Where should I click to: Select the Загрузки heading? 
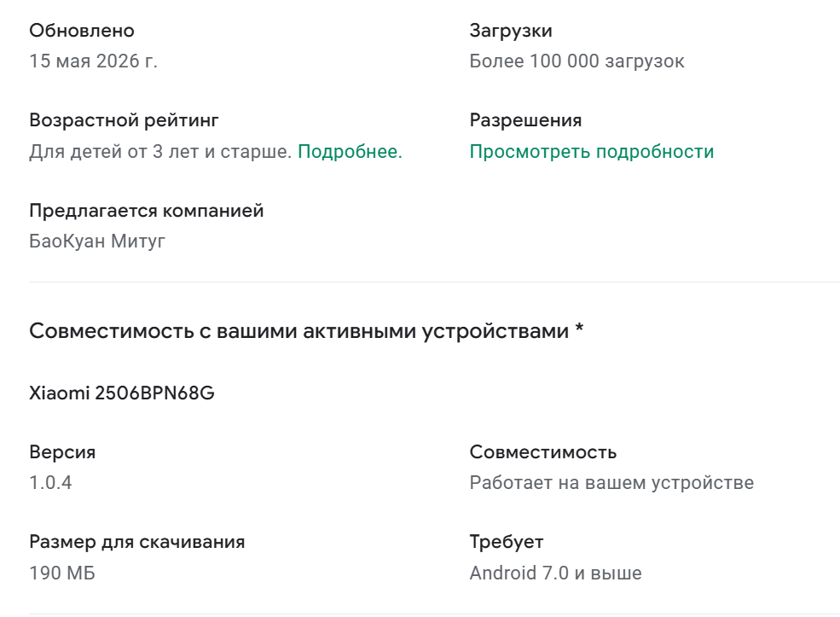pyautogui.click(x=511, y=31)
